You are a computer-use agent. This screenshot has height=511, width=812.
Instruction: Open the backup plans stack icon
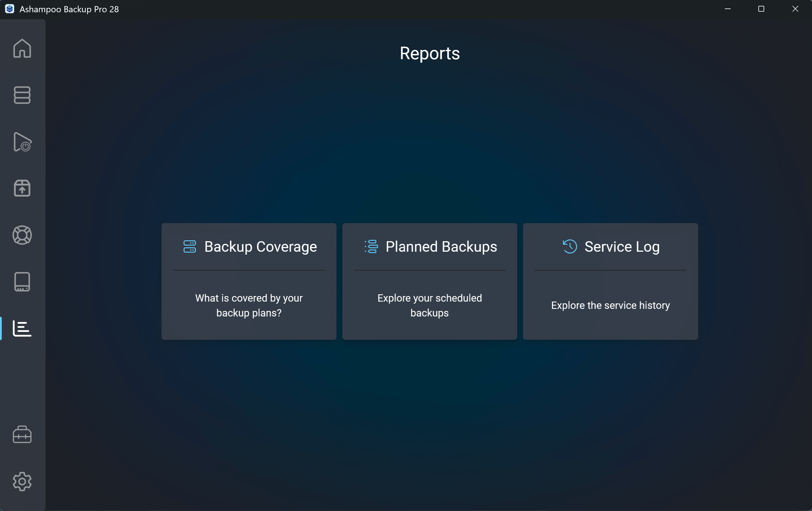click(22, 95)
